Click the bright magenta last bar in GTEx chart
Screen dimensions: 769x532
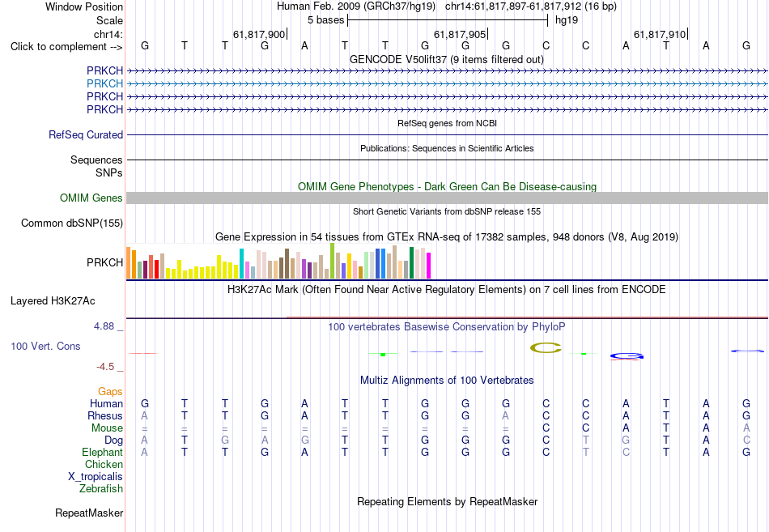tap(429, 266)
